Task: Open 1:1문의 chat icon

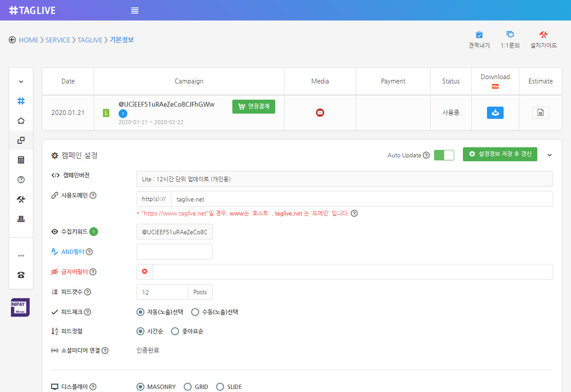Action: (510, 35)
